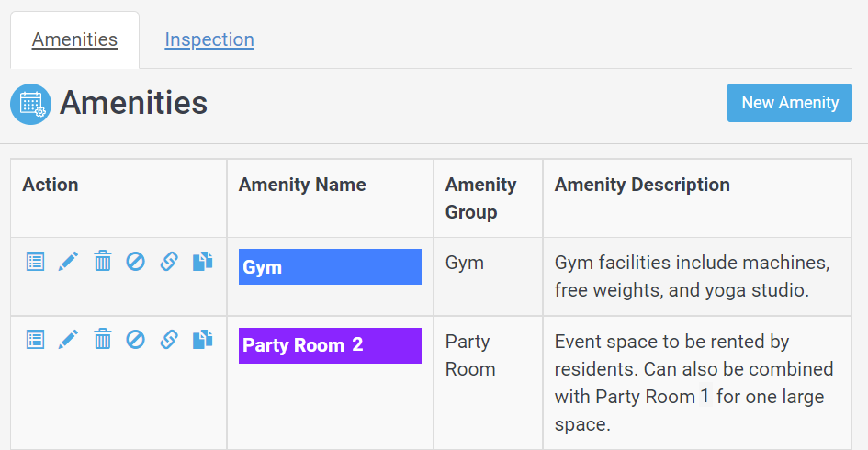Click the link icon in Party Room 2 row

(169, 341)
